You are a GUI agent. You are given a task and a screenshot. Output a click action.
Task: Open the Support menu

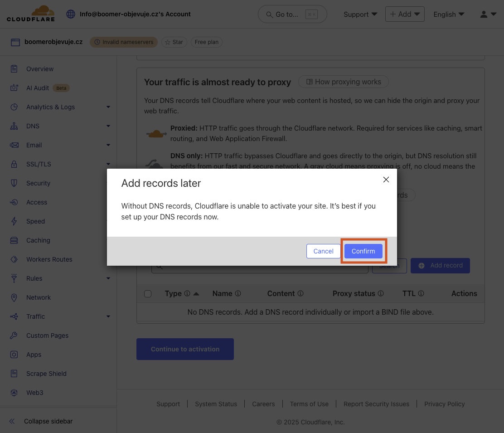pos(360,14)
